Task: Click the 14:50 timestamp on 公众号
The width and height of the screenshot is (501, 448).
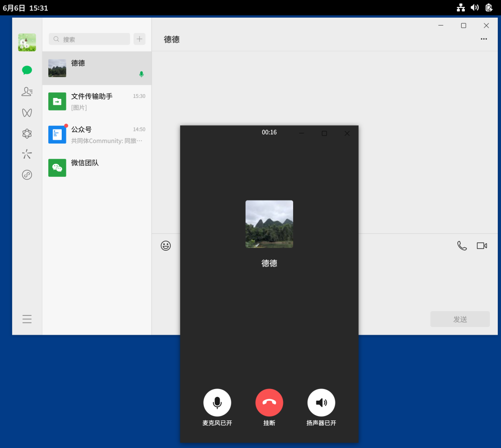Action: click(139, 129)
